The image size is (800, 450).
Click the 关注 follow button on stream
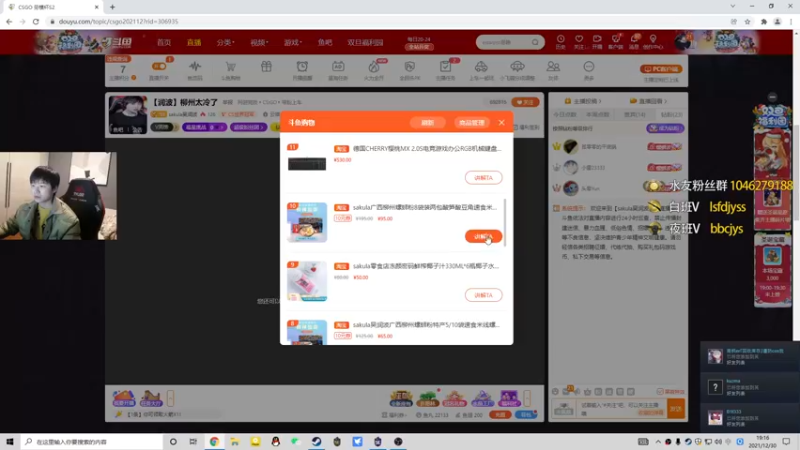[525, 102]
